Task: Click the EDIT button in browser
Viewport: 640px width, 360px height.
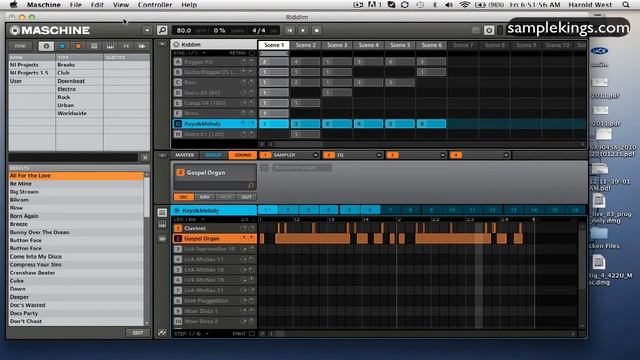Action: click(x=138, y=333)
